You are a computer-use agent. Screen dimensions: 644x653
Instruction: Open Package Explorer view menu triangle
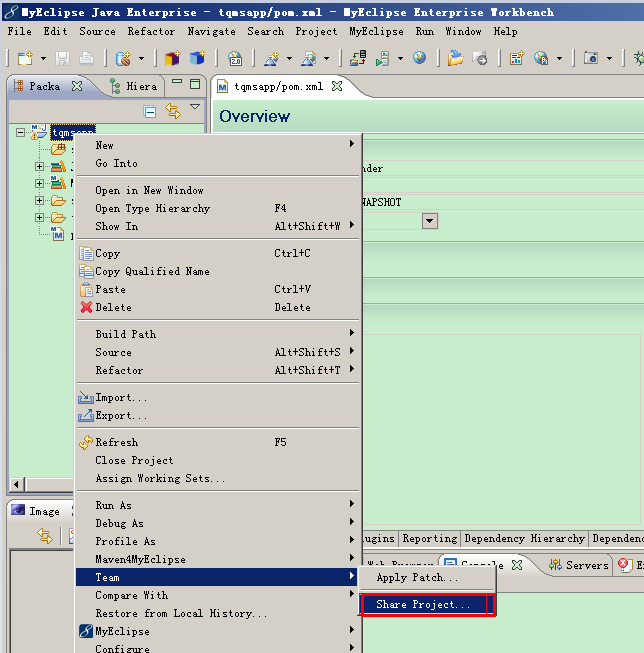click(195, 107)
